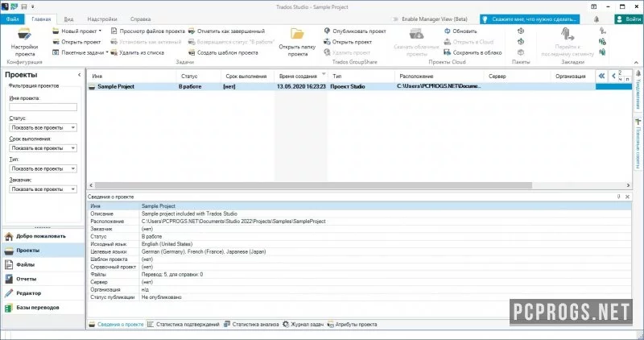The image size is (644, 340).
Task: Switch to the Надстройки ribbon tab
Action: click(x=102, y=19)
